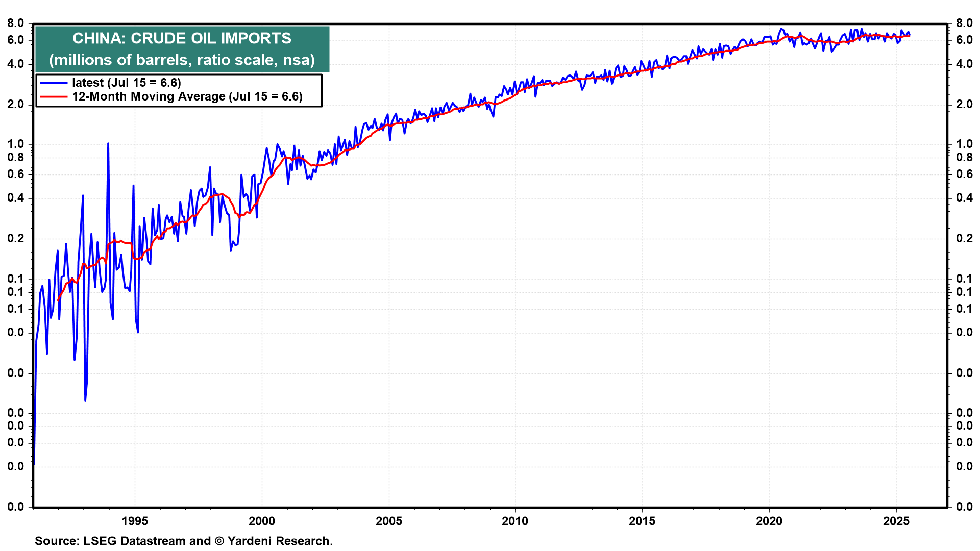This screenshot has height=551, width=980.
Task: Click the chart title 'CHINA: CRUDE OIL IMPORTS'
Action: [x=182, y=38]
